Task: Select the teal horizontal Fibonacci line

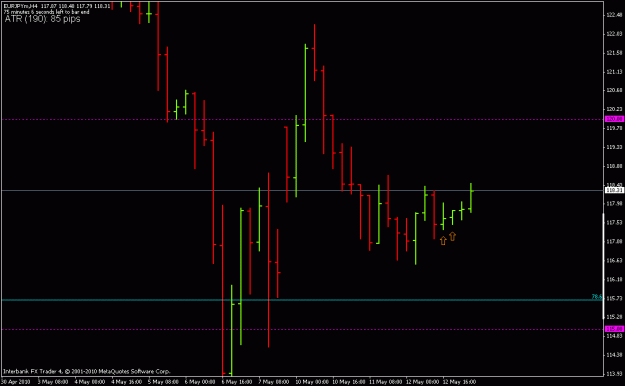Action: click(302, 300)
